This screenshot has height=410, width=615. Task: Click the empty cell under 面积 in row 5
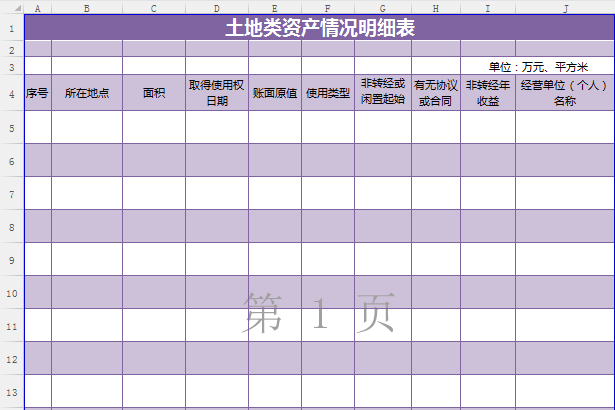153,127
